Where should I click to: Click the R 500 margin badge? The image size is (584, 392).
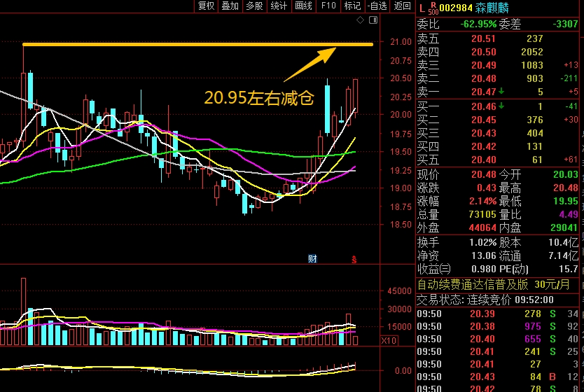433,8
